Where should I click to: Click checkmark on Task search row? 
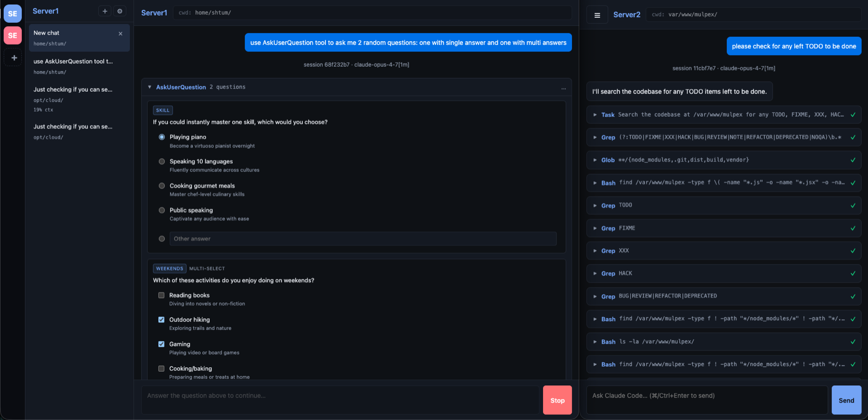pos(853,114)
